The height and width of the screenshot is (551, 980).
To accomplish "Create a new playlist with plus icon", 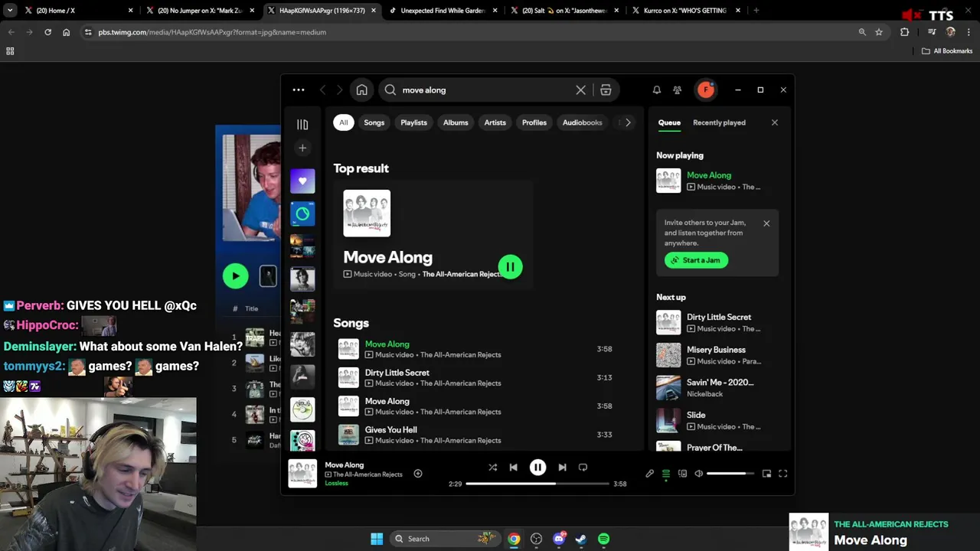I will pyautogui.click(x=302, y=148).
